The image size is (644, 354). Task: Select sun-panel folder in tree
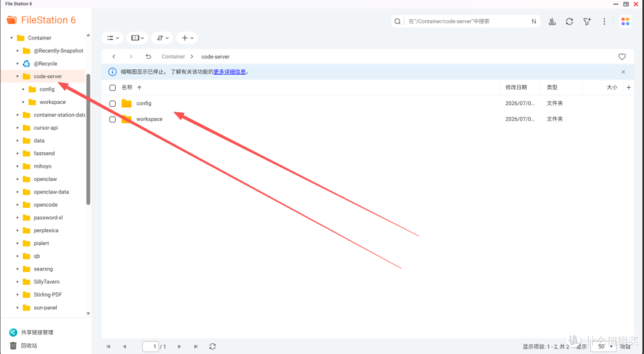tap(45, 307)
